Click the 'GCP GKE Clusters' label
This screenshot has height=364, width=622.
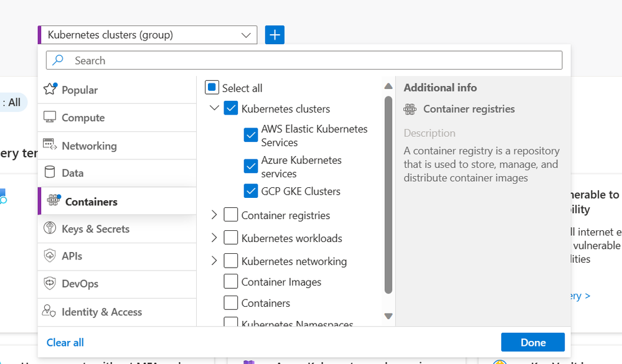(301, 191)
